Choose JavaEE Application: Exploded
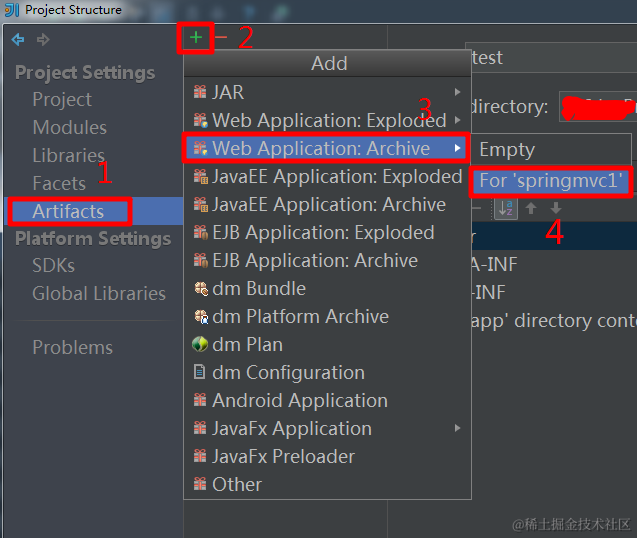Image resolution: width=637 pixels, height=538 pixels. coord(327,176)
